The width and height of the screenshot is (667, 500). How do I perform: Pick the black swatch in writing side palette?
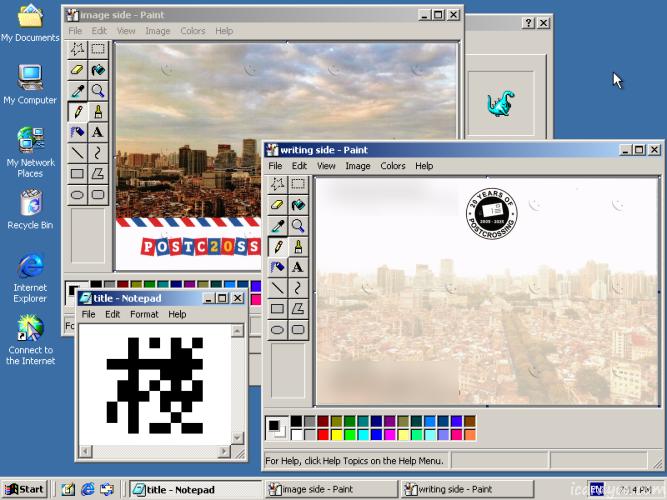click(296, 421)
